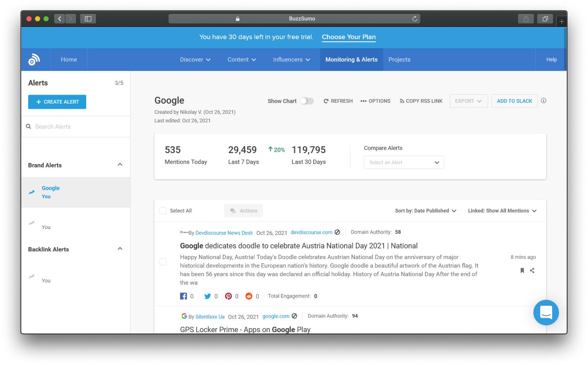Visit the devdiscourse.com domain link

point(311,232)
